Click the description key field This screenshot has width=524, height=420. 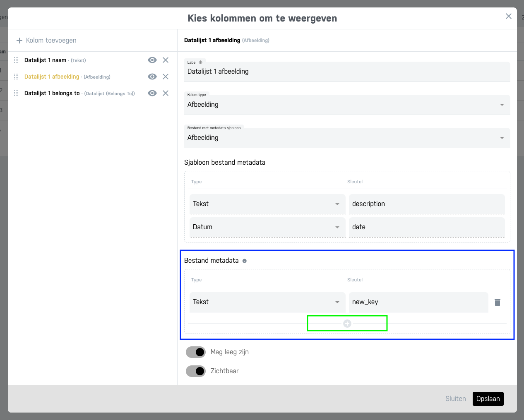click(427, 204)
